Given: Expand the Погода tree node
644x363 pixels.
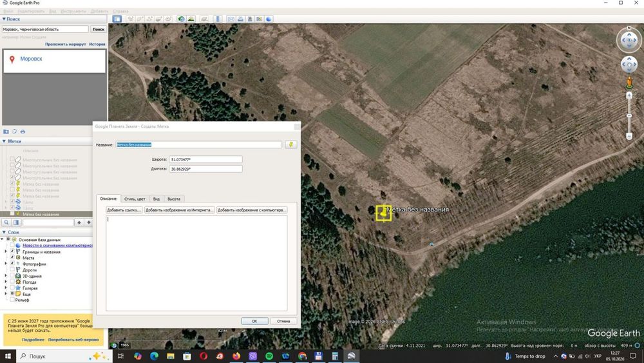Looking at the screenshot, I should (6, 282).
